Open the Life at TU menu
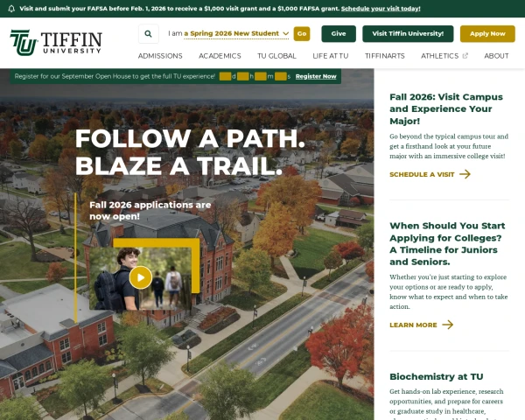Image resolution: width=525 pixels, height=420 pixels. tap(331, 56)
